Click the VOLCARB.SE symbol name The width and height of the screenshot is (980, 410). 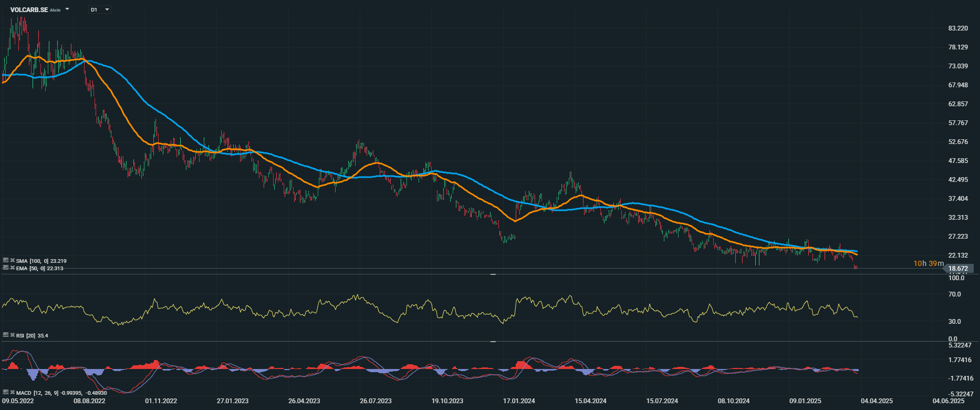(x=29, y=9)
